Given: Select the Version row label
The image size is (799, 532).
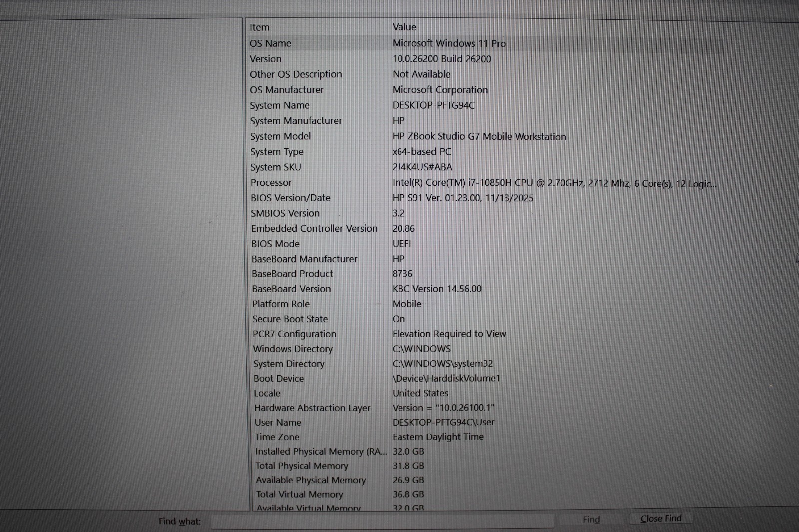Looking at the screenshot, I should point(265,59).
